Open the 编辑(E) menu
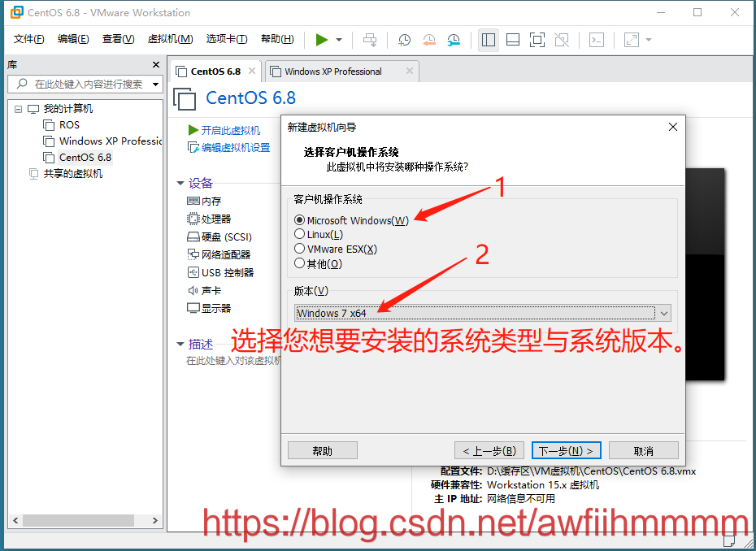The height and width of the screenshot is (551, 756). pyautogui.click(x=73, y=40)
